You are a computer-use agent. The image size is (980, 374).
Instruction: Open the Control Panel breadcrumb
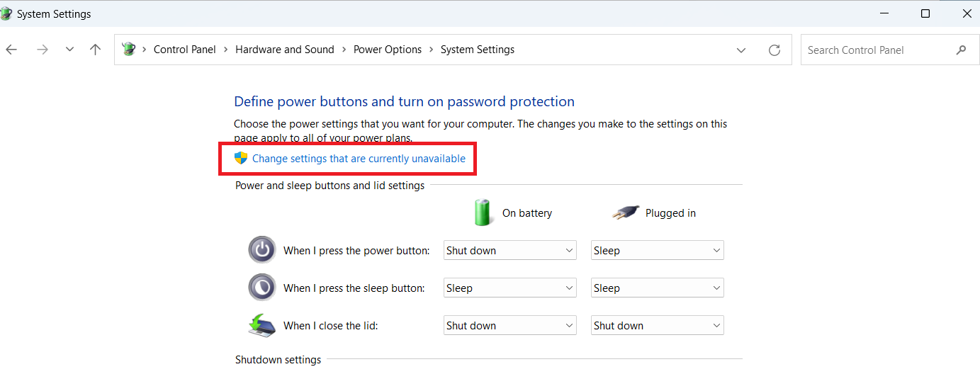pos(185,50)
